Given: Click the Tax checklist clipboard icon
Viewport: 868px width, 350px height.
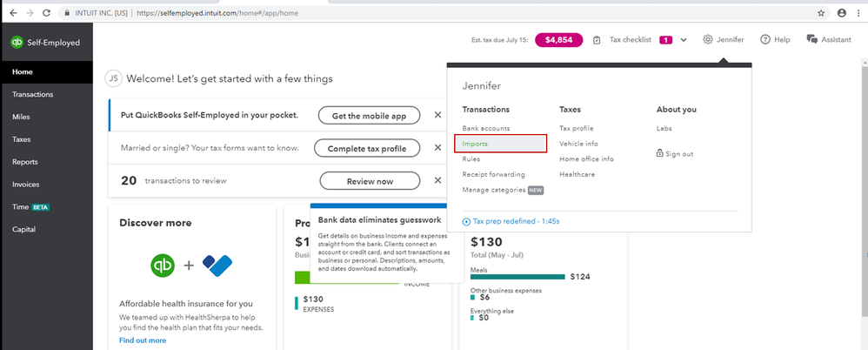Looking at the screenshot, I should point(596,40).
